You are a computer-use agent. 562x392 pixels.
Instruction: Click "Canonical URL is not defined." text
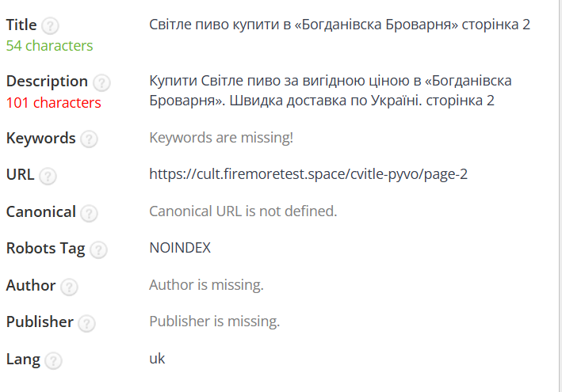tap(243, 211)
